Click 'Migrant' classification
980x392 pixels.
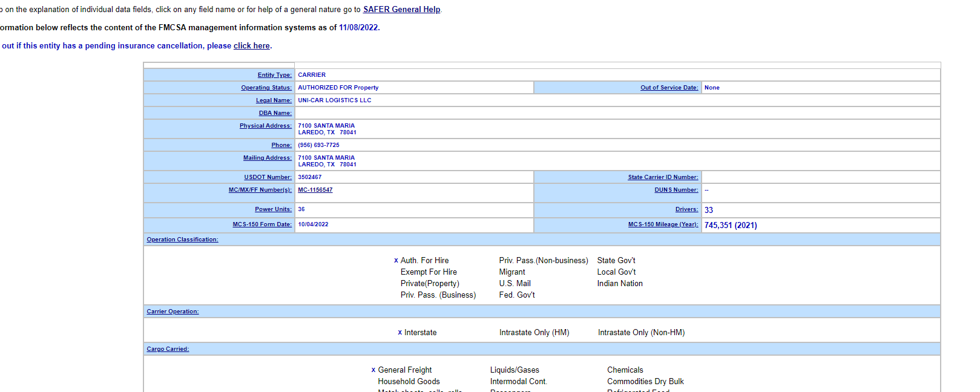[512, 272]
